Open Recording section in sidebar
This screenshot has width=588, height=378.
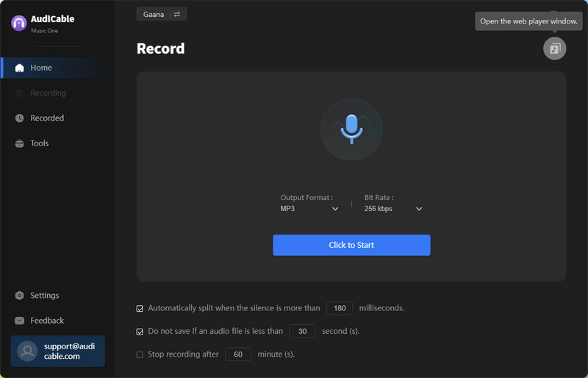click(x=57, y=93)
